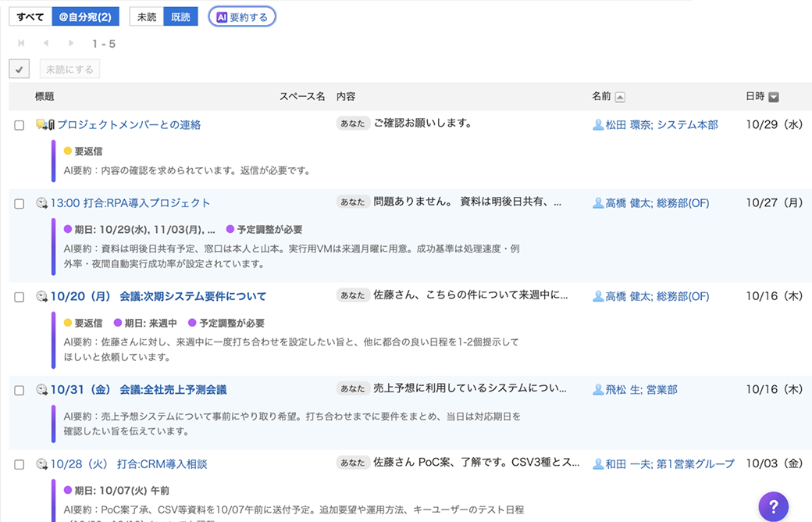Switch to the すべて tab
This screenshot has width=812, height=522.
tap(30, 17)
